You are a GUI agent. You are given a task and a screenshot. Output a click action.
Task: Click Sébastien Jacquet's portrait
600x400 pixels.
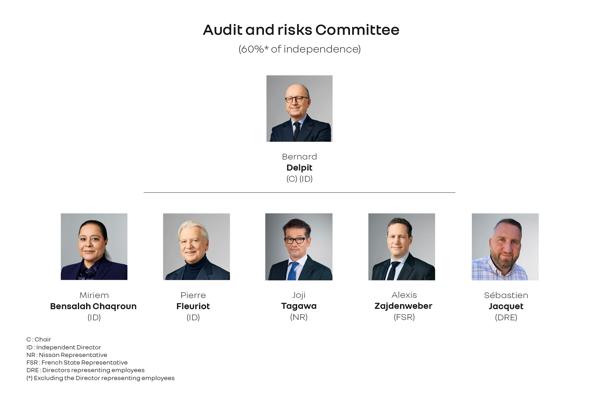(x=505, y=247)
